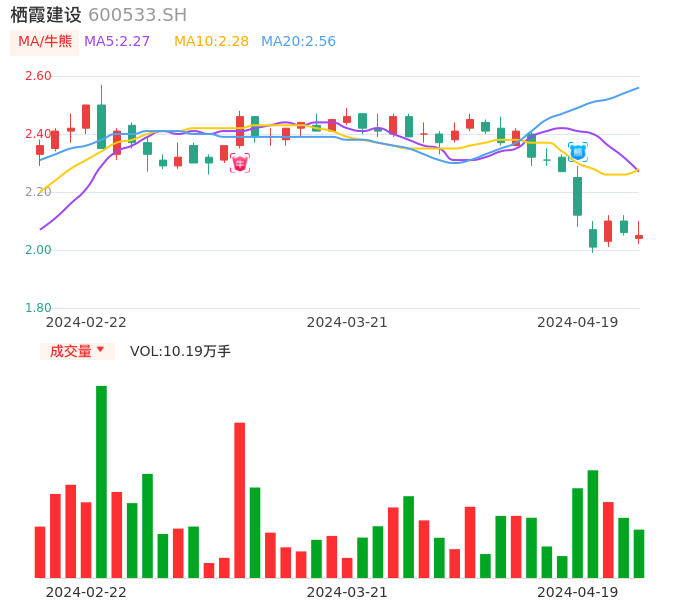Toggle the MA20:2.56 legend label
The image size is (686, 606).
click(298, 41)
